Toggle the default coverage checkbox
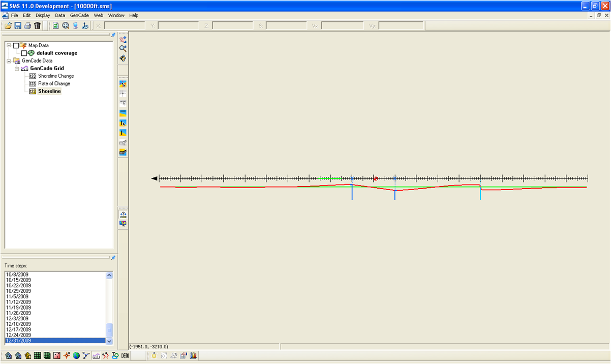 [24, 53]
